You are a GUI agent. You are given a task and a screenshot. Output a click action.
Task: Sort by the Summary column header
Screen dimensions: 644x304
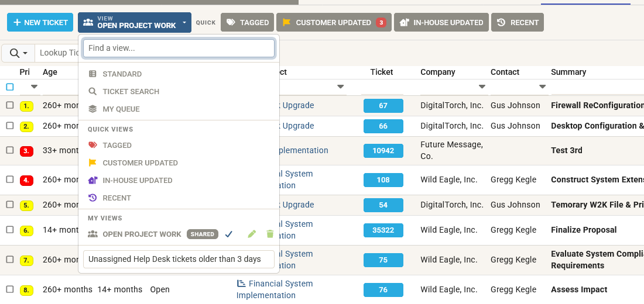coord(568,72)
